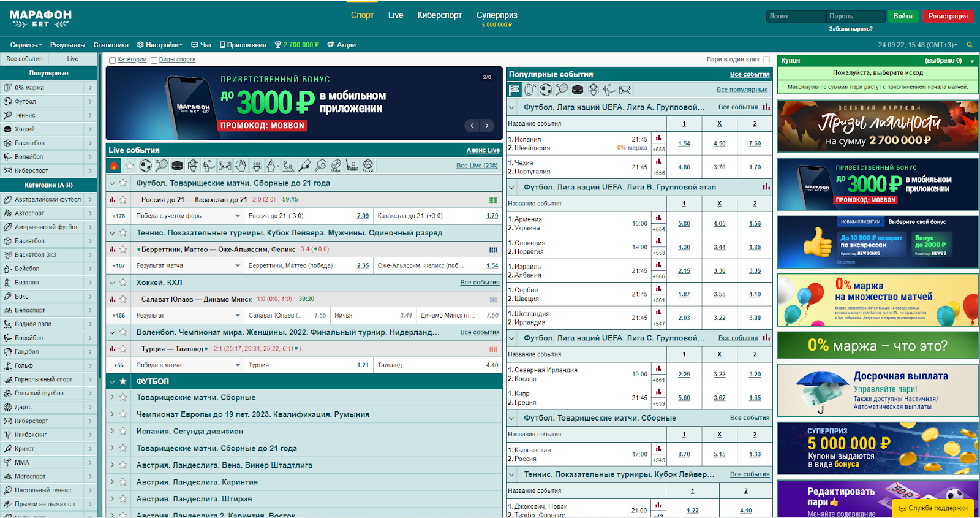The image size is (980, 518).
Task: Filter Live events by rugby Union icon
Action: coord(336,166)
